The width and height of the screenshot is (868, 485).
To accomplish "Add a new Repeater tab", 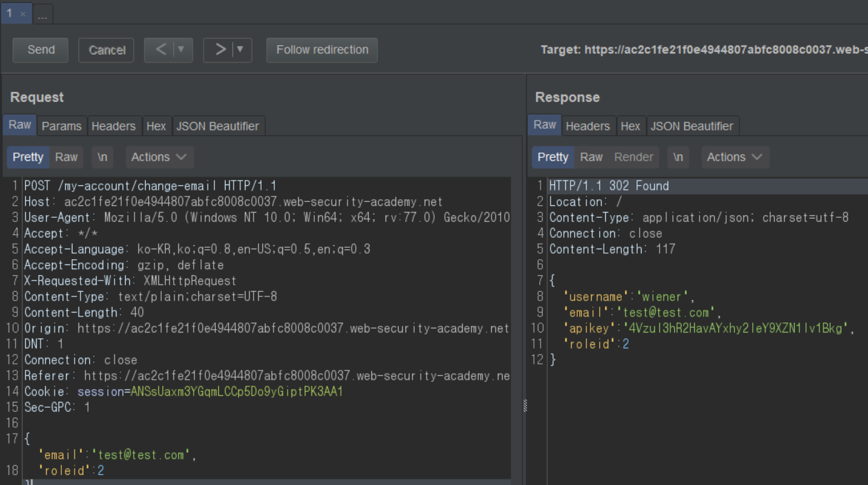I will 43,14.
